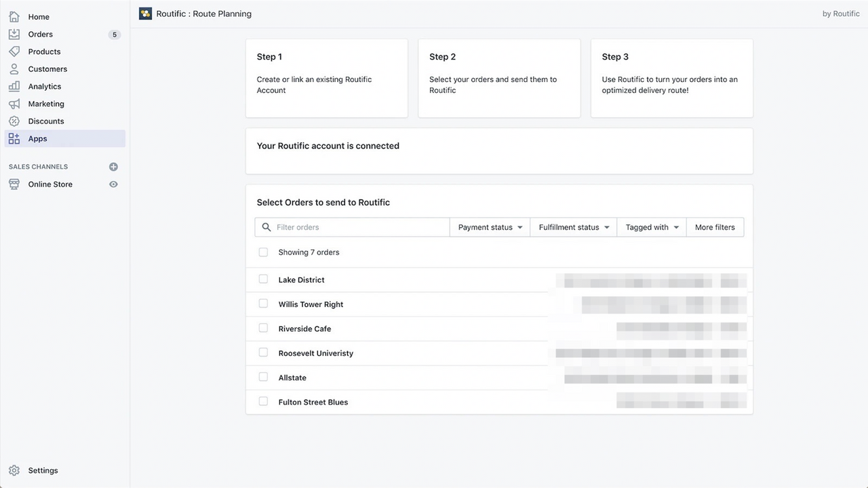This screenshot has height=488, width=868.
Task: Select the Roosevelt Univeristy checkbox
Action: 263,352
